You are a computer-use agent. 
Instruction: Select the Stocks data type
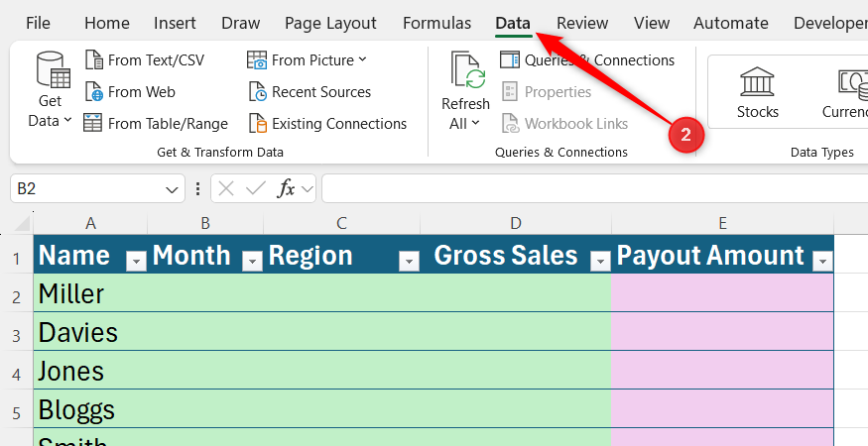tap(757, 92)
